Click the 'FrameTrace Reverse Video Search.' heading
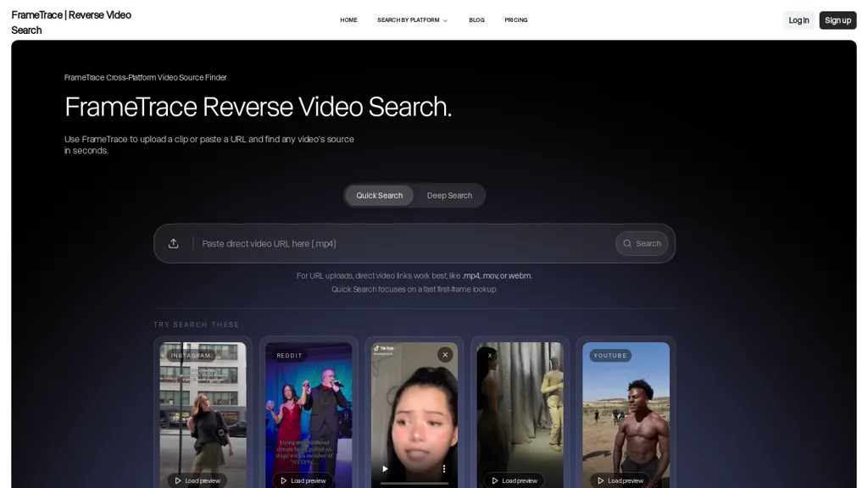 (x=258, y=107)
